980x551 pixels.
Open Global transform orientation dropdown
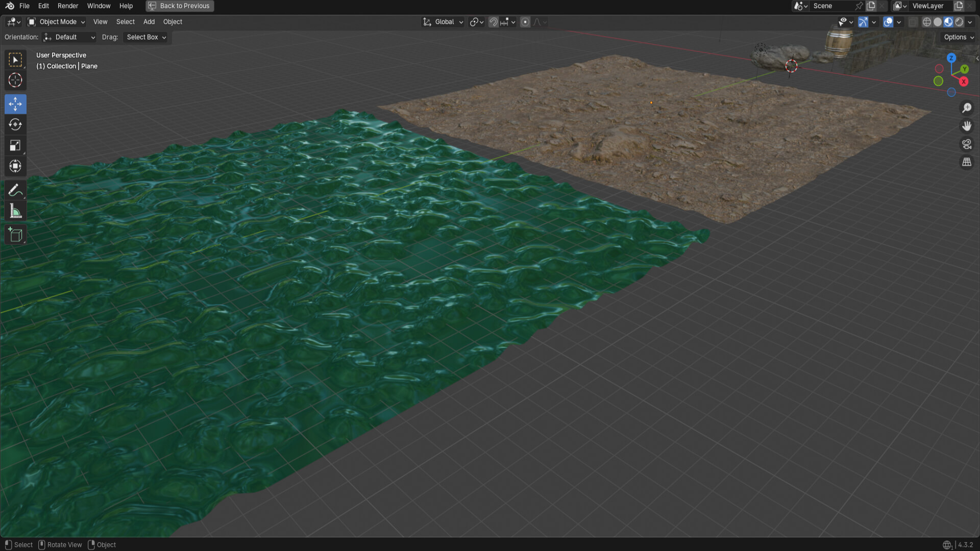(443, 22)
